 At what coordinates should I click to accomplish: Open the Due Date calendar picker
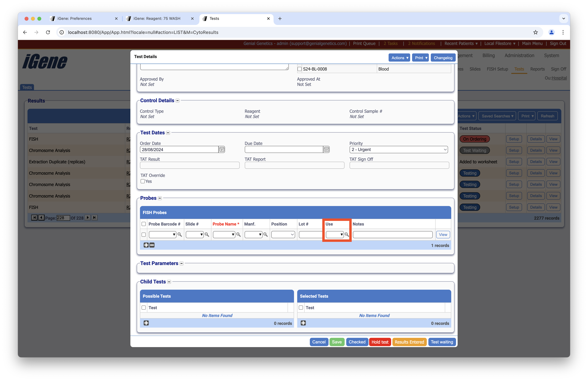click(326, 150)
